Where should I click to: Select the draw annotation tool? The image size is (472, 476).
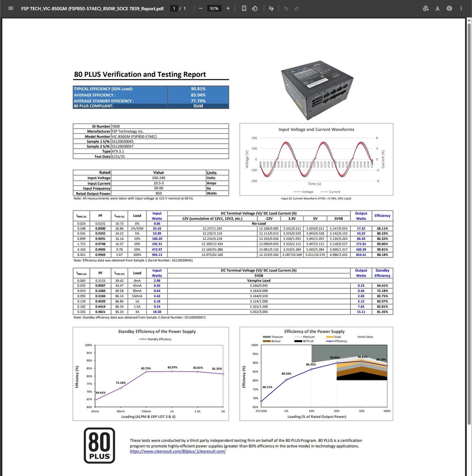pyautogui.click(x=271, y=8)
